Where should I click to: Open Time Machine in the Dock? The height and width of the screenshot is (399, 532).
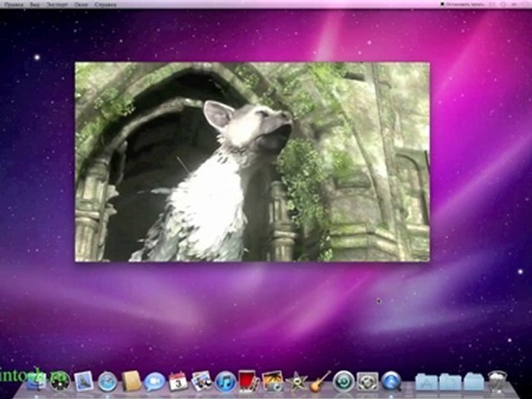point(344,381)
